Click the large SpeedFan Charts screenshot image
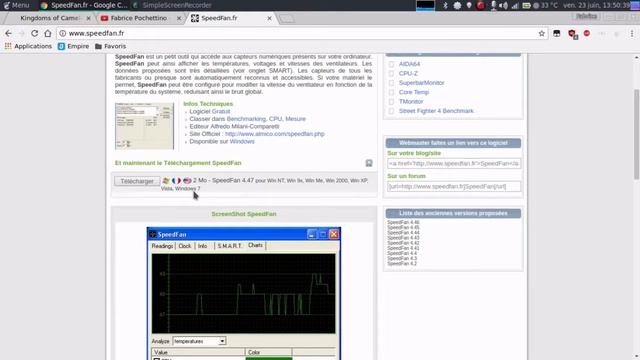The image size is (640, 360). click(244, 294)
